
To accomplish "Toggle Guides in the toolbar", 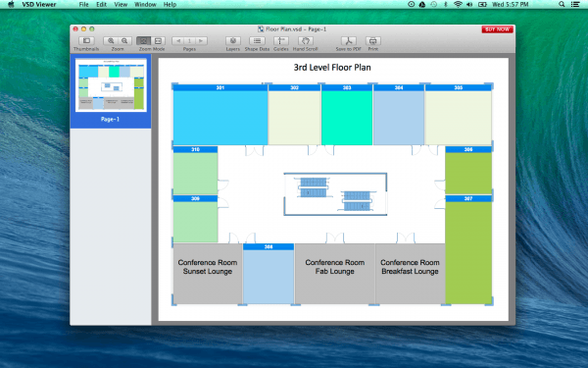I will 281,41.
